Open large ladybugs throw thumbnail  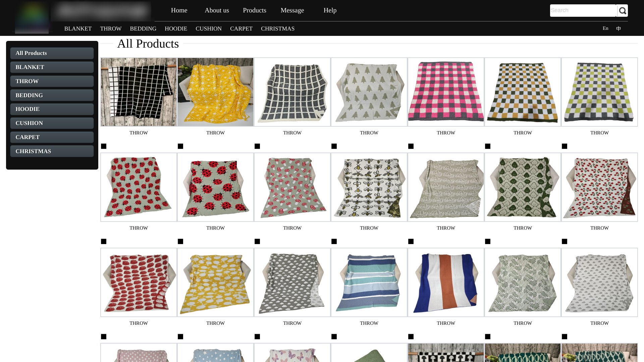pyautogui.click(x=215, y=187)
